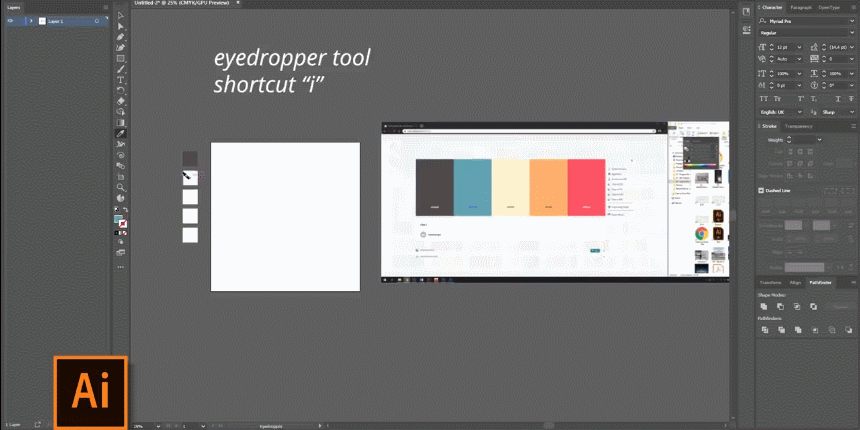The height and width of the screenshot is (430, 860).
Task: Select the Rectangle tool
Action: tap(121, 59)
